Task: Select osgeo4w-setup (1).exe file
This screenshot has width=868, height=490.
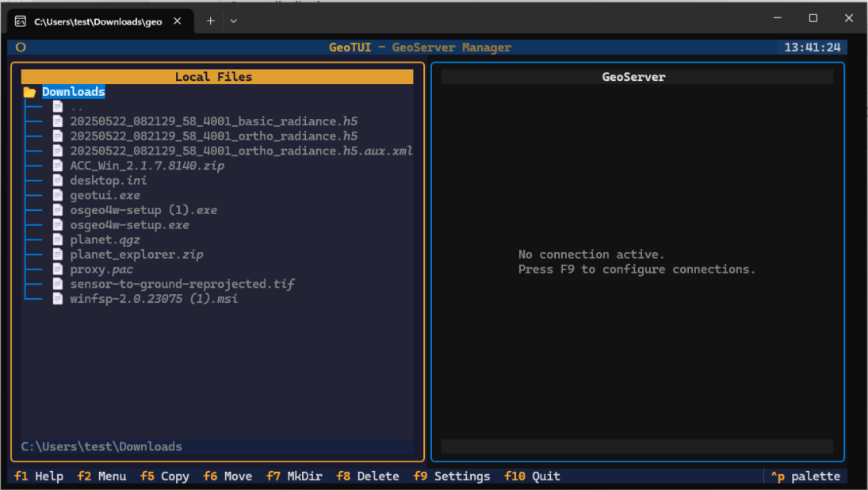Action: coord(143,210)
